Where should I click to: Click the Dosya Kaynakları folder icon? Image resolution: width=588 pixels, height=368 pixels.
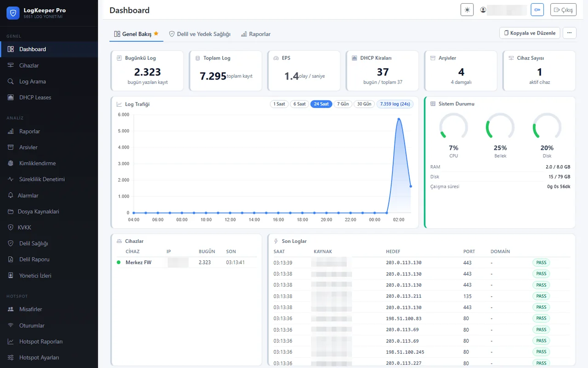click(11, 212)
